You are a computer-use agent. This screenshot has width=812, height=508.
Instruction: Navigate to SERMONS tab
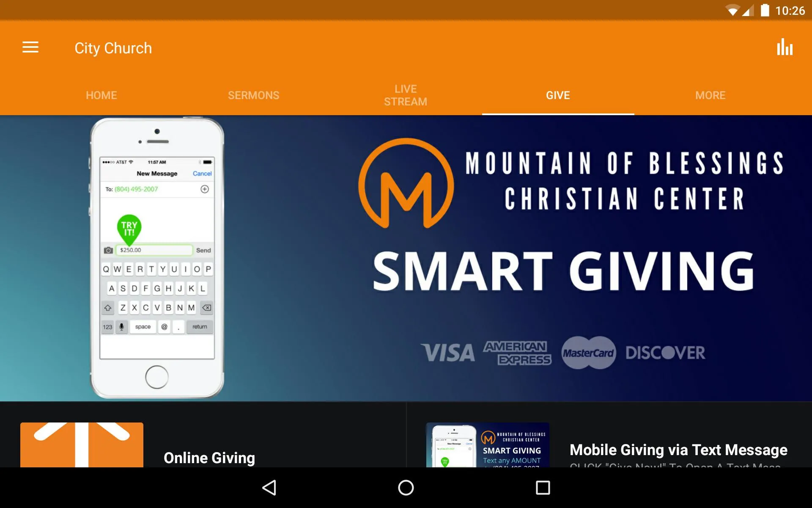(x=253, y=94)
